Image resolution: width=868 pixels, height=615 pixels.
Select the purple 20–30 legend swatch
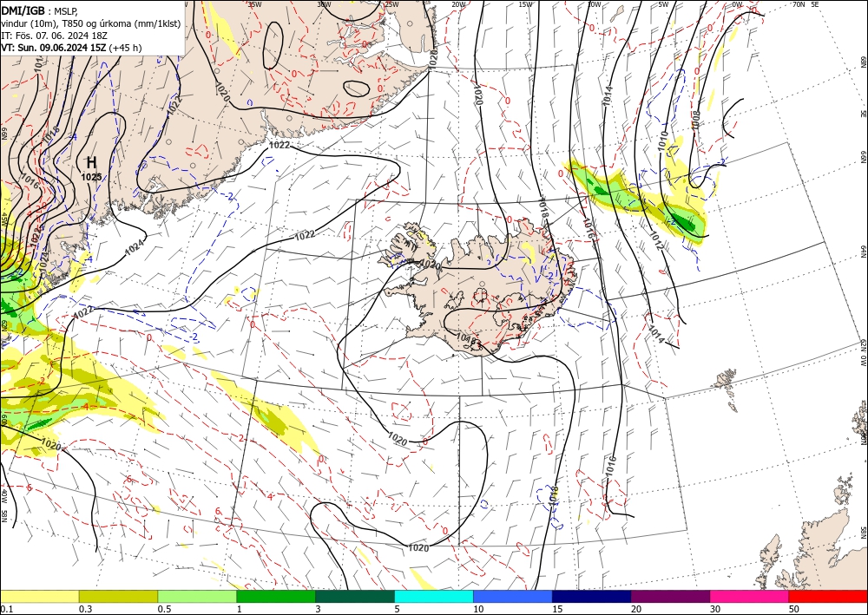[x=670, y=596]
